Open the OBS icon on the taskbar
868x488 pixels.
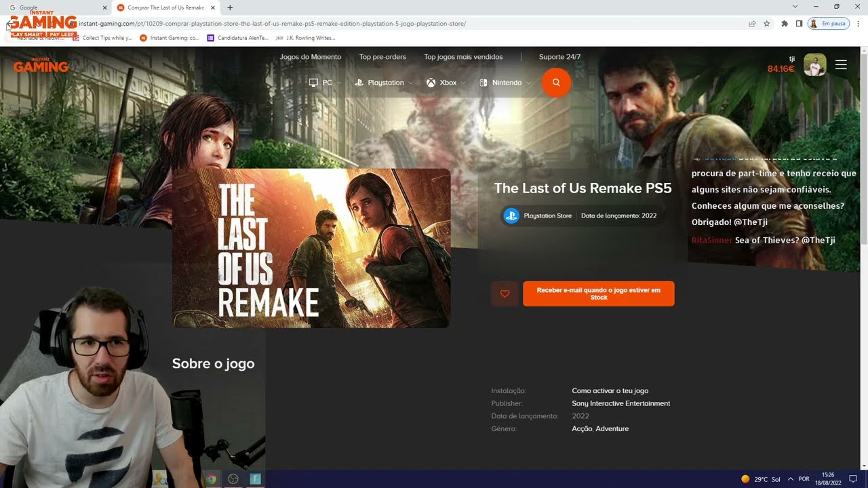coord(233,479)
